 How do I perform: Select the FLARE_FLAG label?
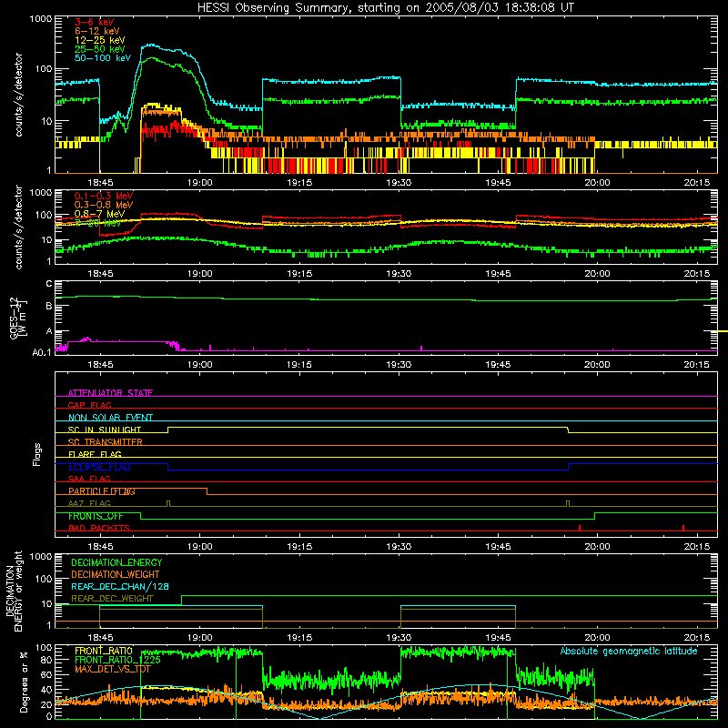point(95,454)
